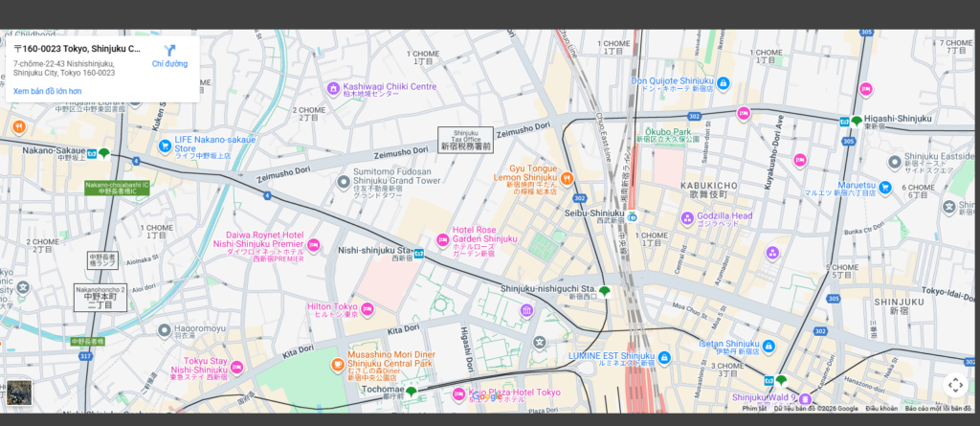Click the Don Quijote Shinjuku shopping marker
Screen dimensions: 980x426
(x=724, y=85)
